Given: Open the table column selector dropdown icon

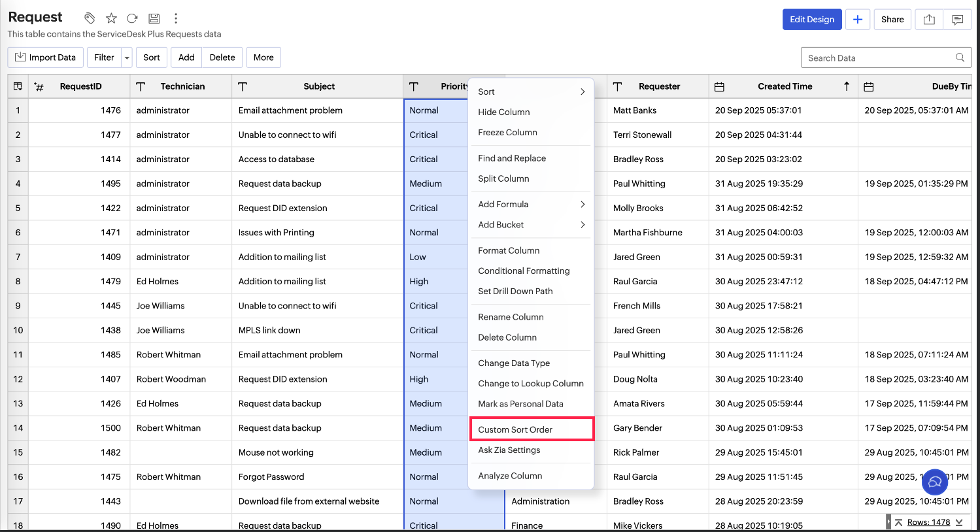Looking at the screenshot, I should coord(18,86).
